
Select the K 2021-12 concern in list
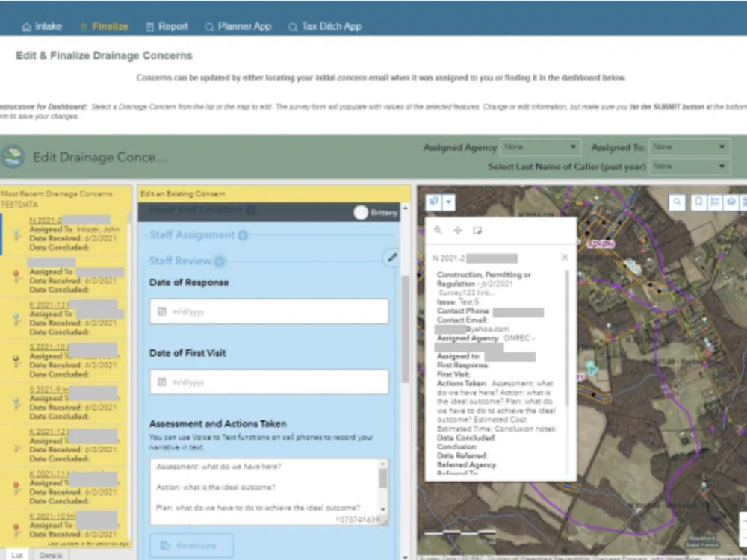tap(64, 445)
